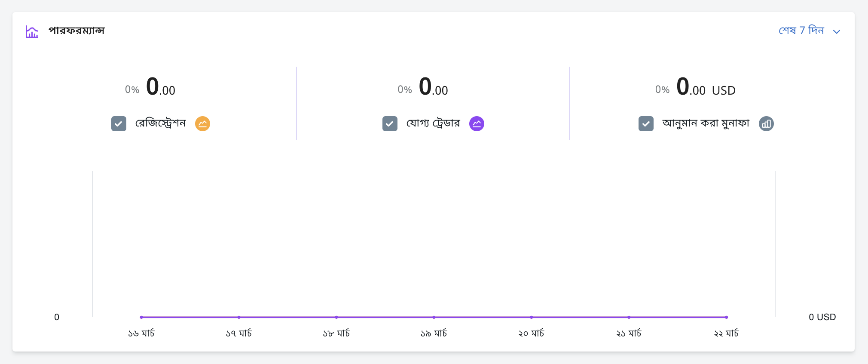
Task: Select the ১৯ মার্চ chart point
Action: pos(434,317)
